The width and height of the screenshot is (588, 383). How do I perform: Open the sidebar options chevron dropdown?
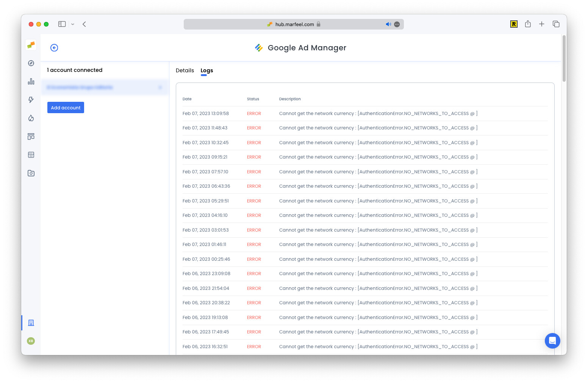[x=73, y=24]
